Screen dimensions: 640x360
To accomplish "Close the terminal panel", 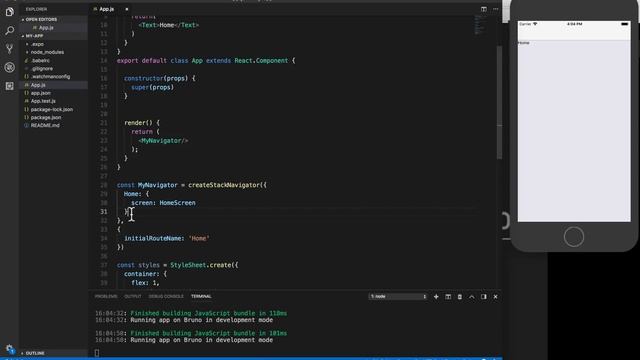I will [x=496, y=297].
